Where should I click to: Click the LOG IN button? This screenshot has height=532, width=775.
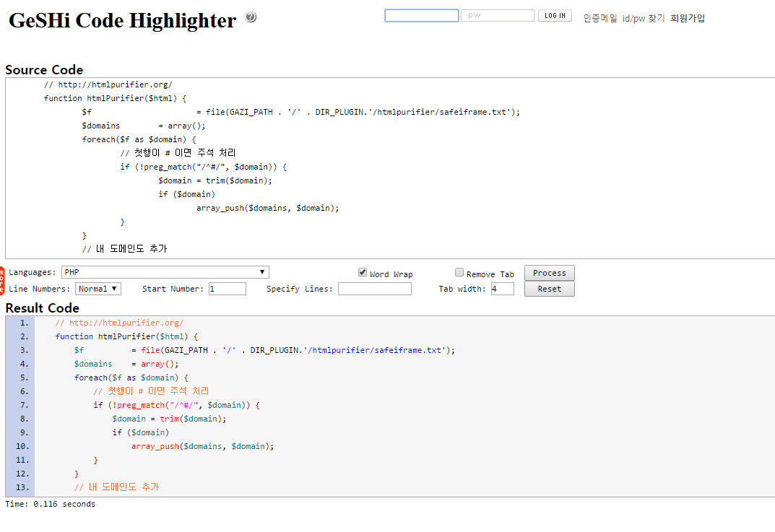555,16
